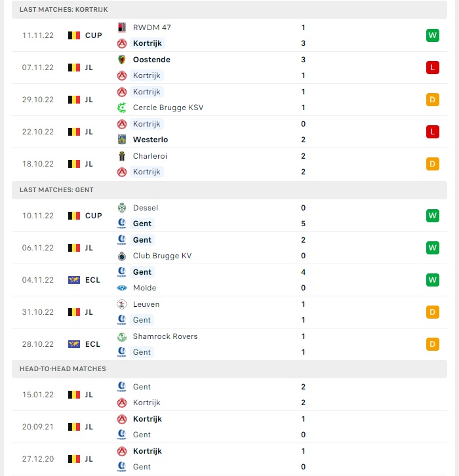The height and width of the screenshot is (476, 459).
Task: Click the Cercle Brugge KSV crest
Action: pyautogui.click(x=122, y=108)
